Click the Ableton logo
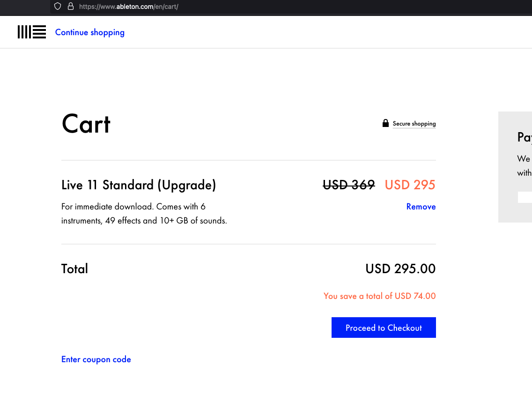Image resolution: width=532 pixels, height=417 pixels. click(x=32, y=32)
